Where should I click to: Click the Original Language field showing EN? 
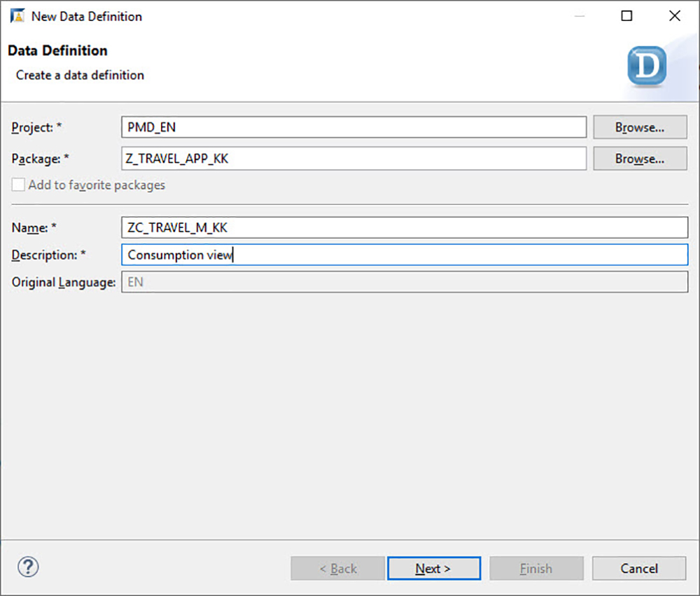click(402, 282)
